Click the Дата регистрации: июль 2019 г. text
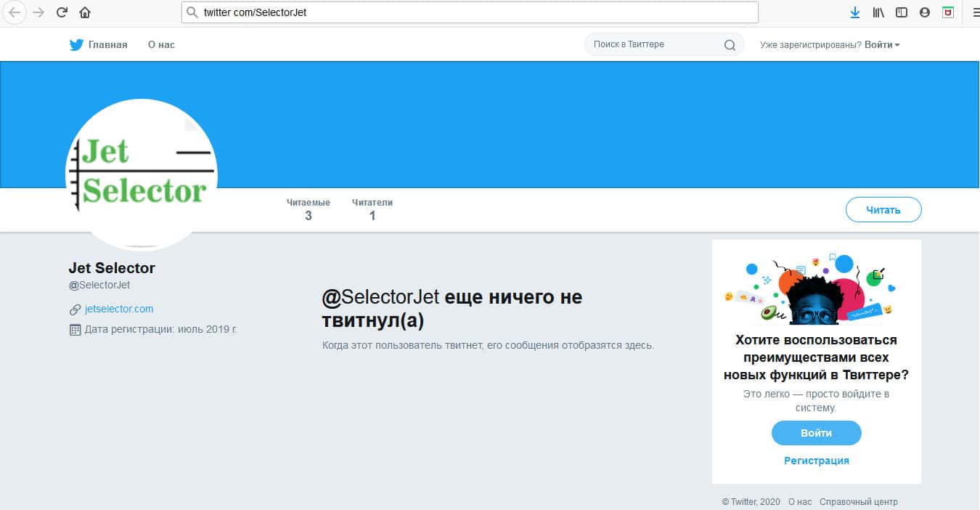Viewport: 980px width, 510px height. tap(161, 329)
